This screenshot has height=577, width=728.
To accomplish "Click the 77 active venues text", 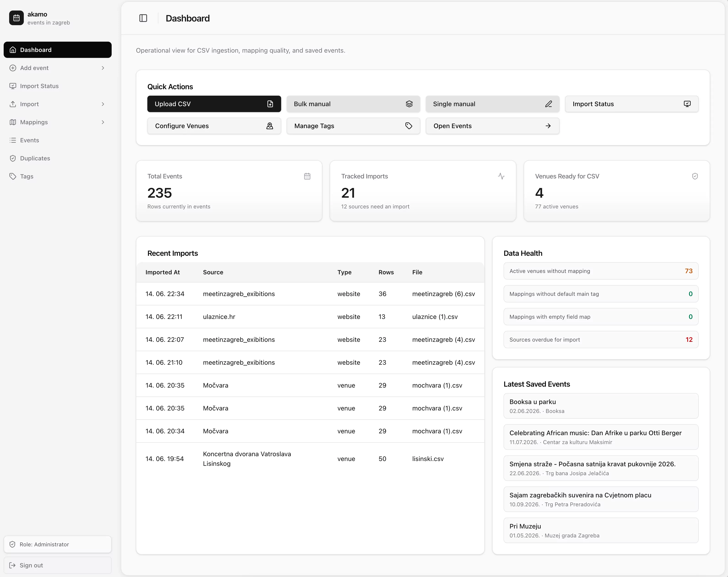I will click(556, 207).
